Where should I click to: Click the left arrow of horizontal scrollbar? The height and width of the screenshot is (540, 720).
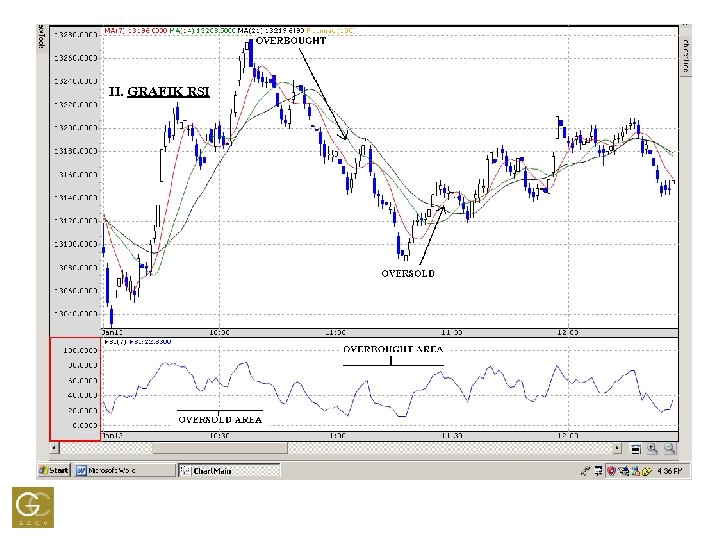55,448
